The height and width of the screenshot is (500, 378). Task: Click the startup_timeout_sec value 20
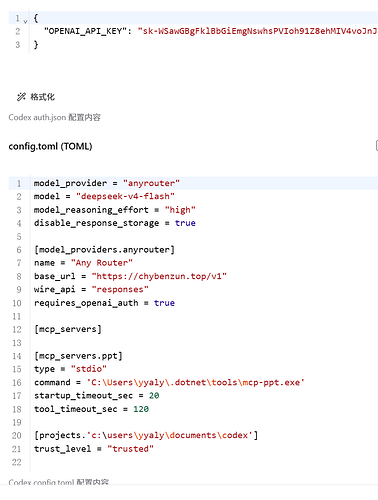coord(154,396)
